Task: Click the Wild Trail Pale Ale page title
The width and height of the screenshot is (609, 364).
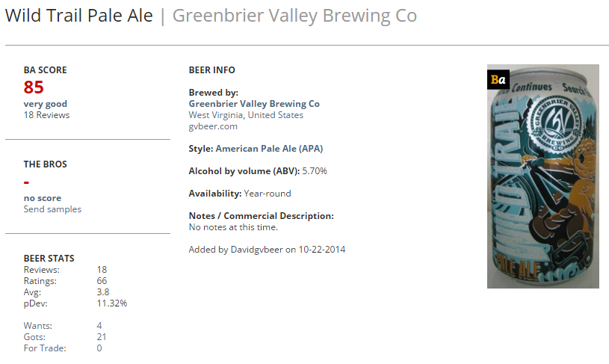Action: 79,16
